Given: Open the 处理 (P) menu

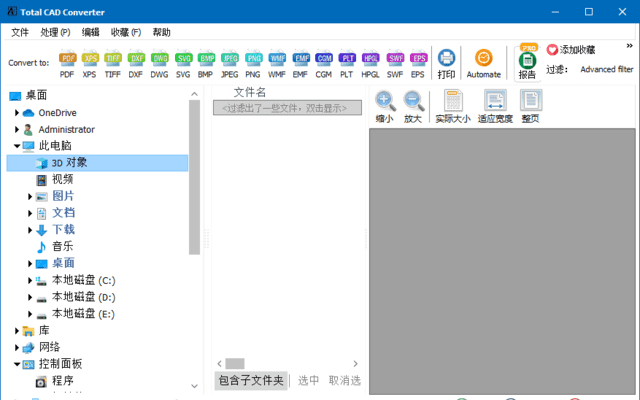Looking at the screenshot, I should click(x=55, y=32).
